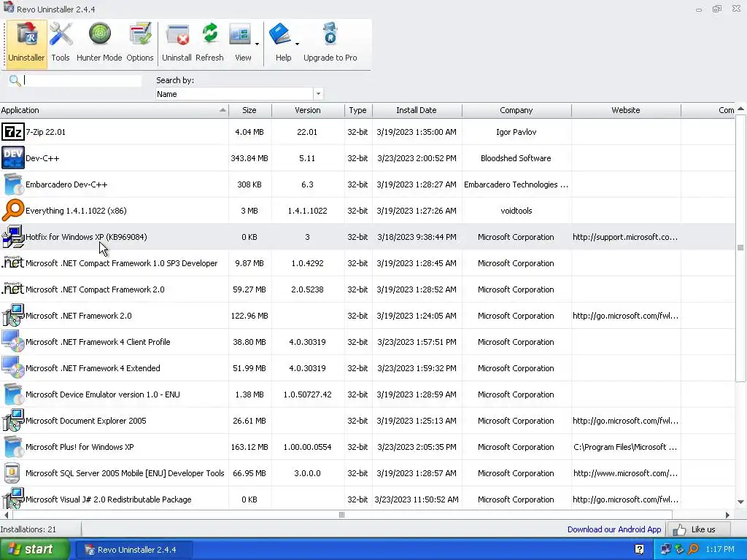Click the 'Igor Pavlov' company cell
The image size is (747, 560).
pos(516,132)
